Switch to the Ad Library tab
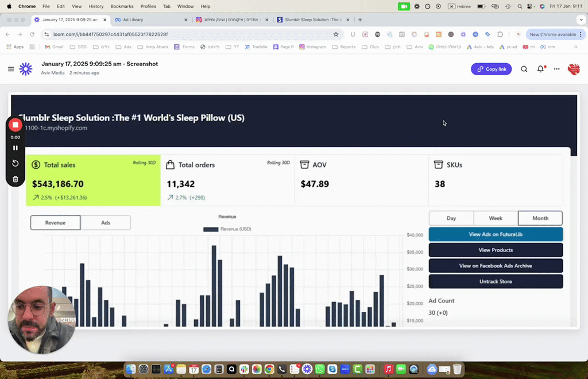 click(x=150, y=20)
